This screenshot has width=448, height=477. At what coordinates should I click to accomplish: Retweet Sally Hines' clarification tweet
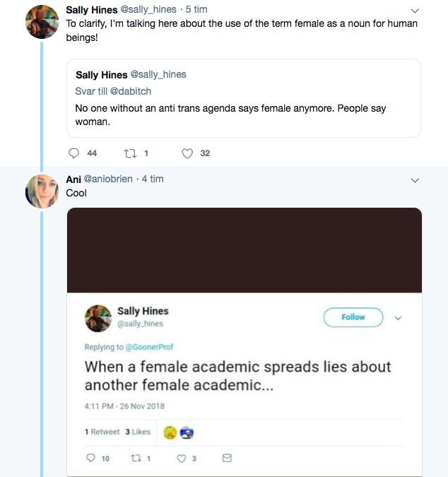tap(130, 153)
